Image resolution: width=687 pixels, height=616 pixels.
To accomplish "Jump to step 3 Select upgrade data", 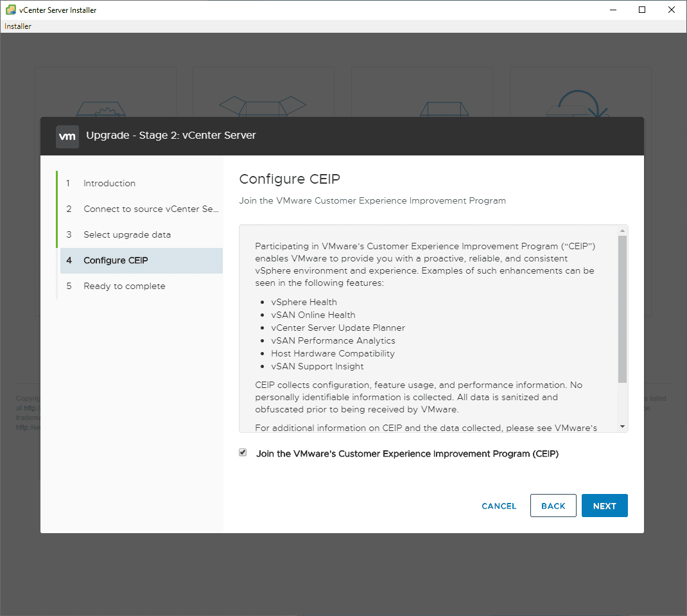I will (127, 234).
